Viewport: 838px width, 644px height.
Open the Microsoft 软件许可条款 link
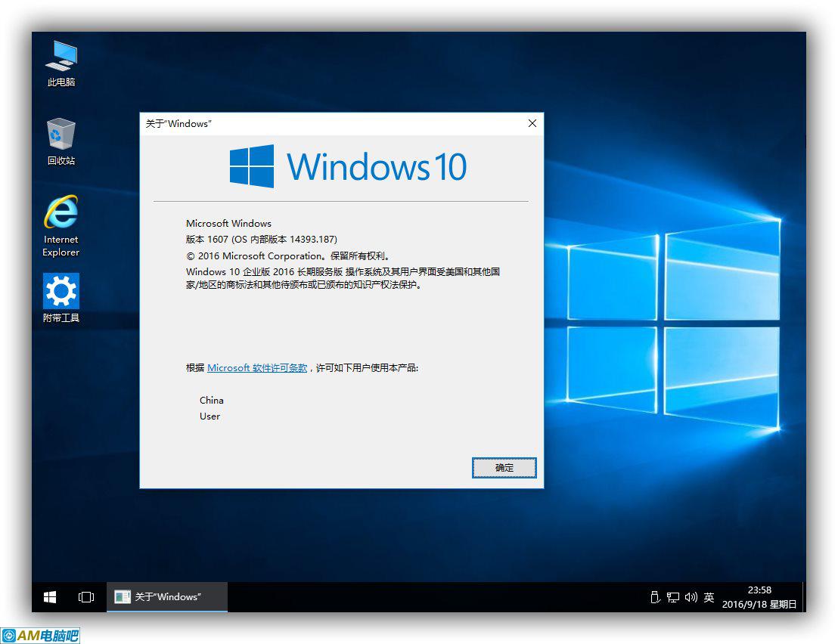point(257,368)
